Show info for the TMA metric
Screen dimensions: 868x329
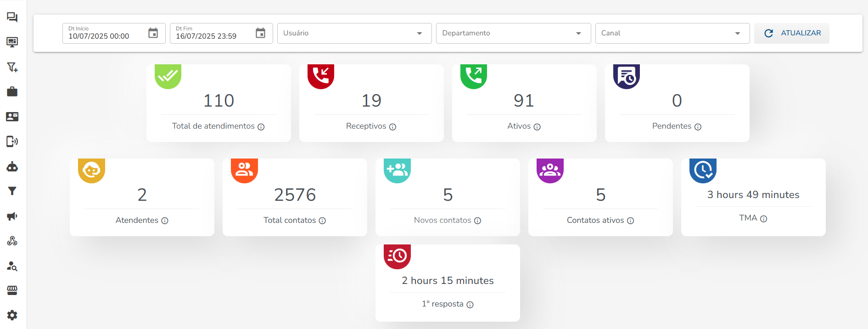pyautogui.click(x=763, y=219)
